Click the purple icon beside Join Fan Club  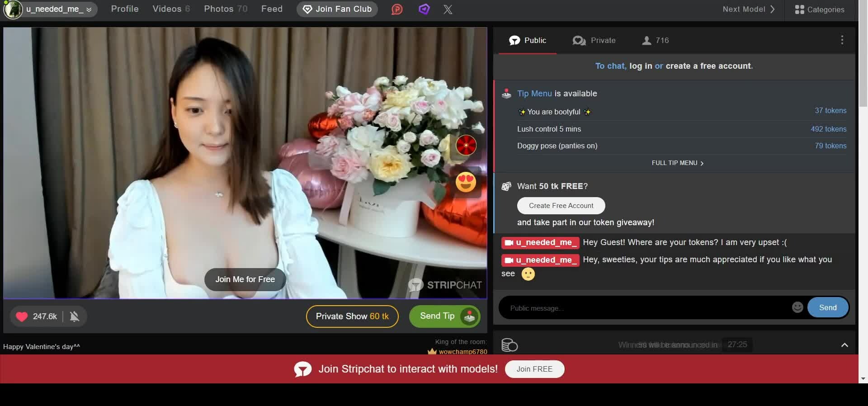424,9
